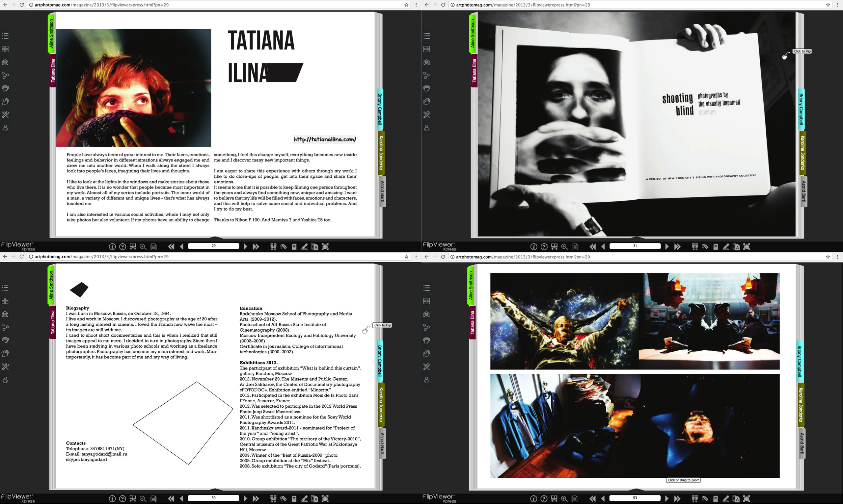Click the highlighter pen icon in page 29 toolbar
The height and width of the screenshot is (504, 843).
[304, 246]
